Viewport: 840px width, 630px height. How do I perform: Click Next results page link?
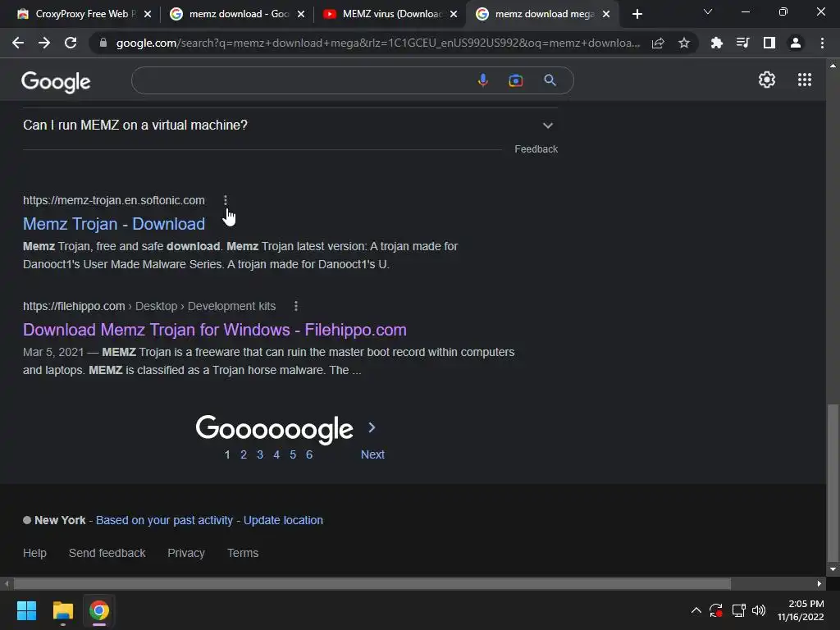372,454
